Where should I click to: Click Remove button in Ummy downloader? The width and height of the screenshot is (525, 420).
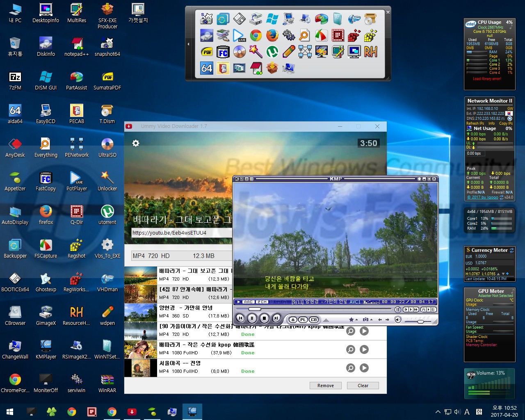(326, 386)
